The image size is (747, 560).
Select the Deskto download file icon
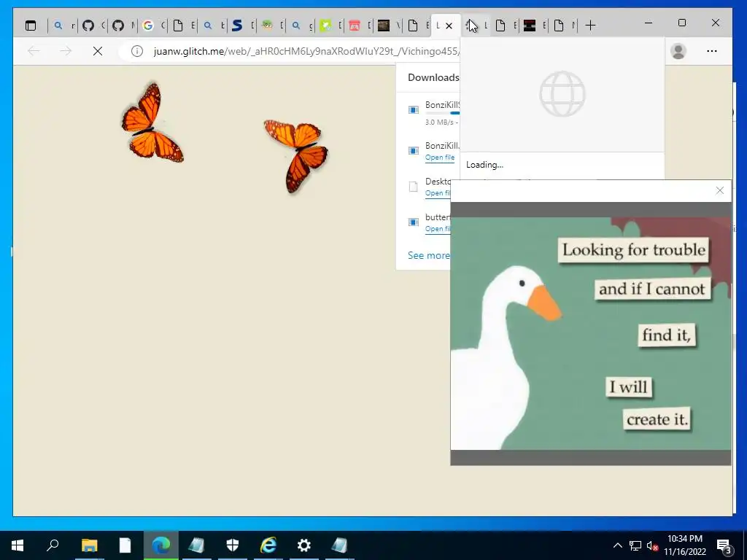coord(414,187)
